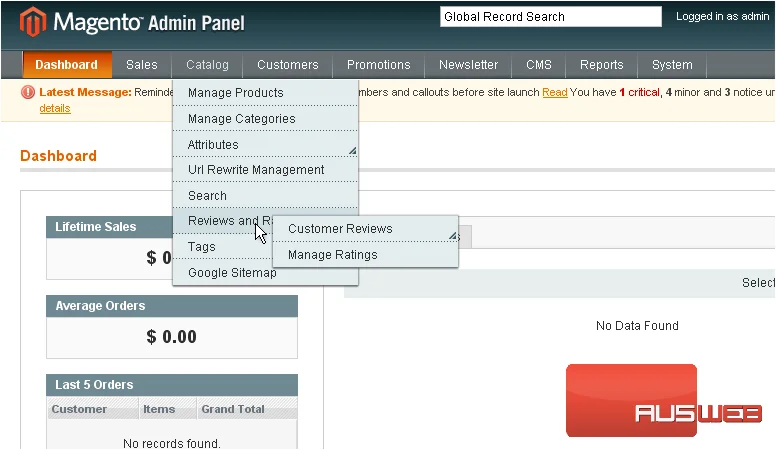Click the Dashboard page heading
Viewport: 776px width, 450px height.
pyautogui.click(x=58, y=156)
